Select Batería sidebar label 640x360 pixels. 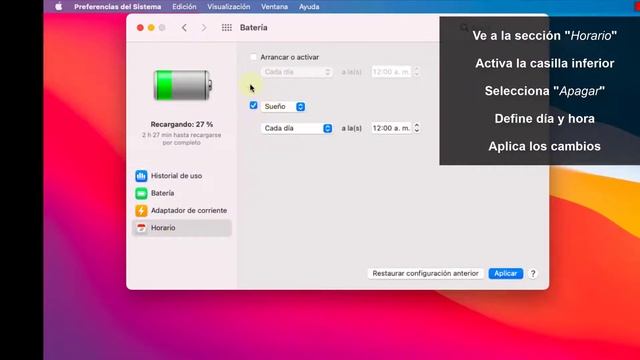[162, 193]
